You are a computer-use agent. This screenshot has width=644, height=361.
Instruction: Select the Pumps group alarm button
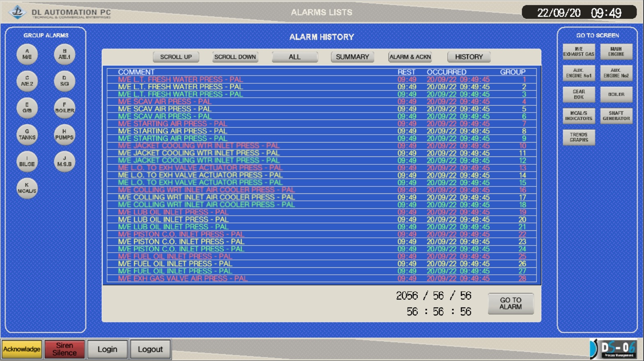point(64,135)
